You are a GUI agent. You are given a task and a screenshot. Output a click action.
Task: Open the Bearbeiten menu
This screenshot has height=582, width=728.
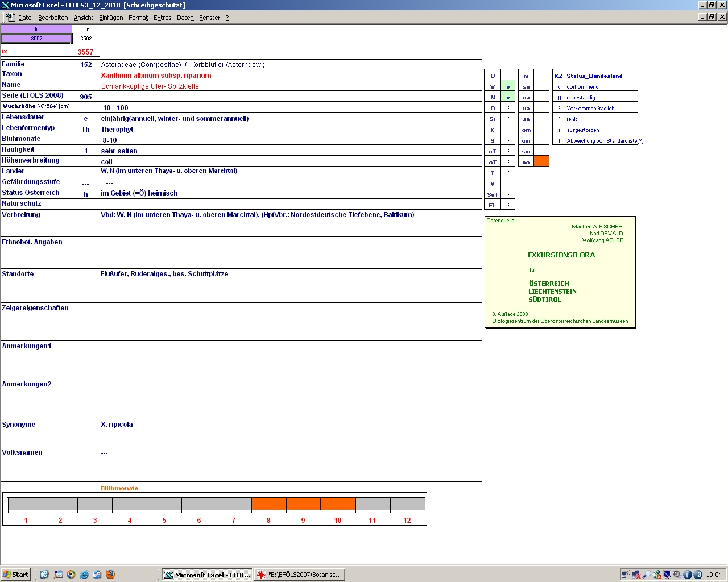coord(53,18)
